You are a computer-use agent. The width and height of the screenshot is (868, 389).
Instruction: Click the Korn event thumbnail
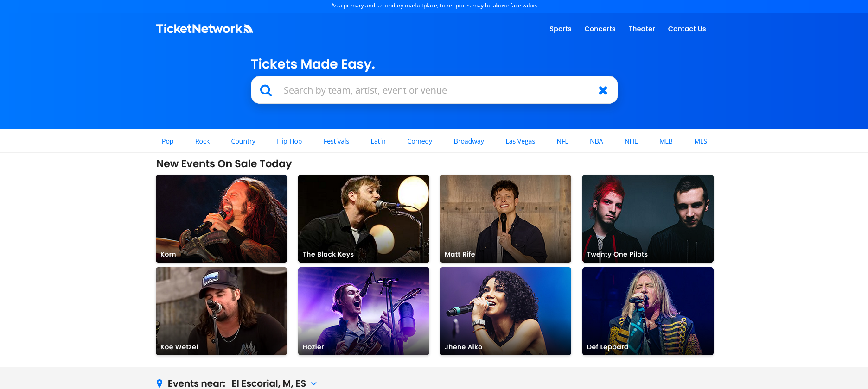tap(221, 218)
